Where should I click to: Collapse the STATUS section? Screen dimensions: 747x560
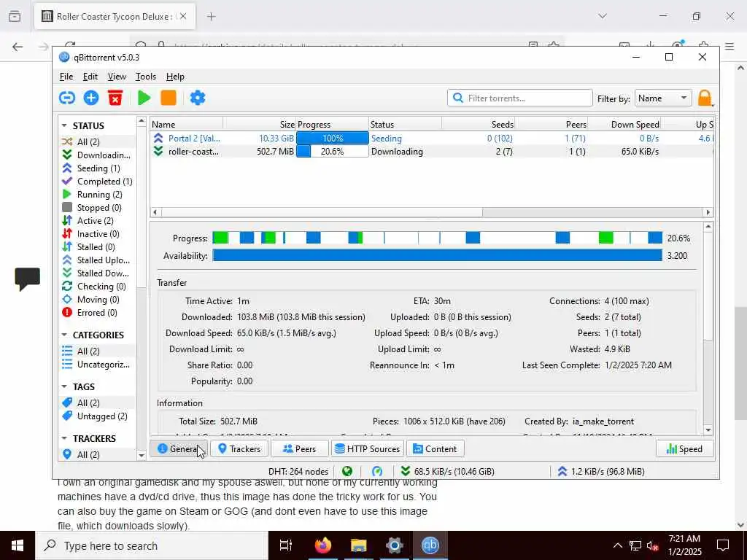coord(64,125)
